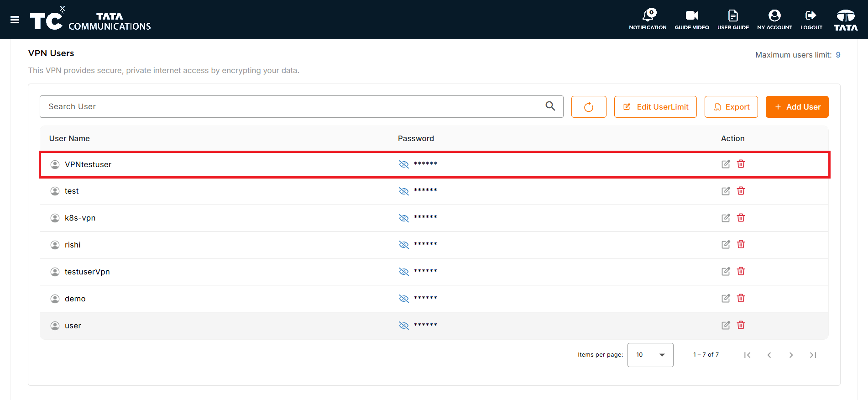The image size is (868, 400).
Task: Delete the user named user
Action: [741, 325]
